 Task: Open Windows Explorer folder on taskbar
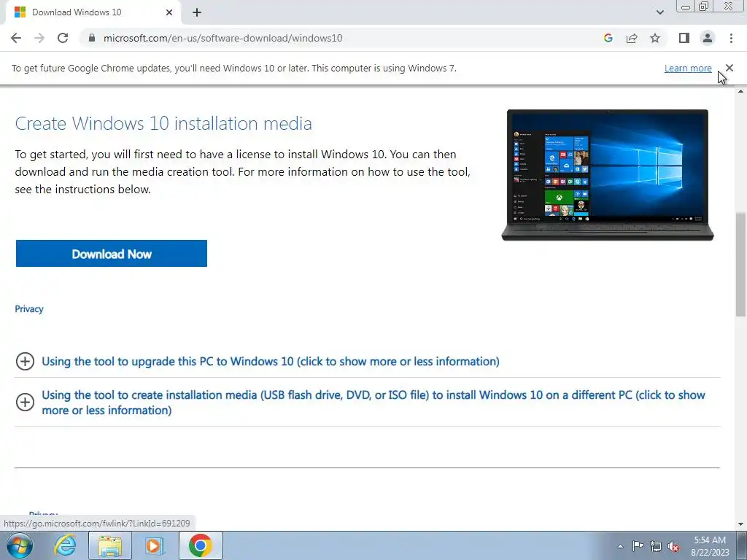coord(110,545)
